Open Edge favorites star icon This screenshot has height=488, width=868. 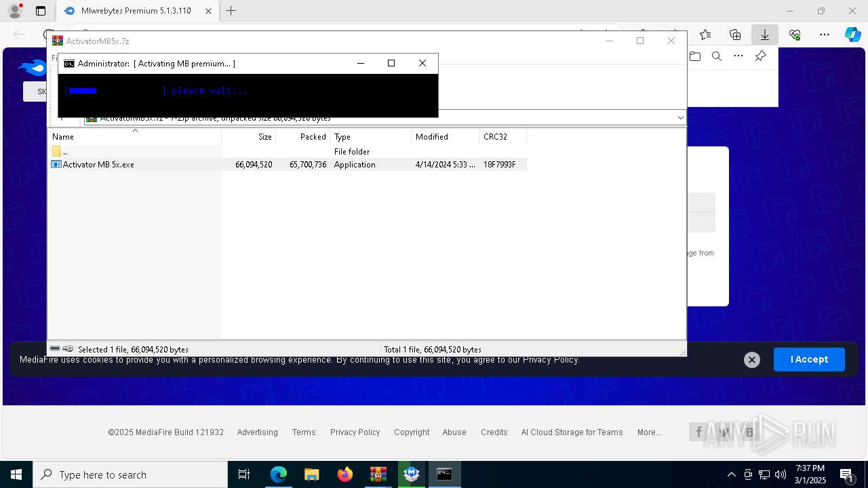point(705,35)
